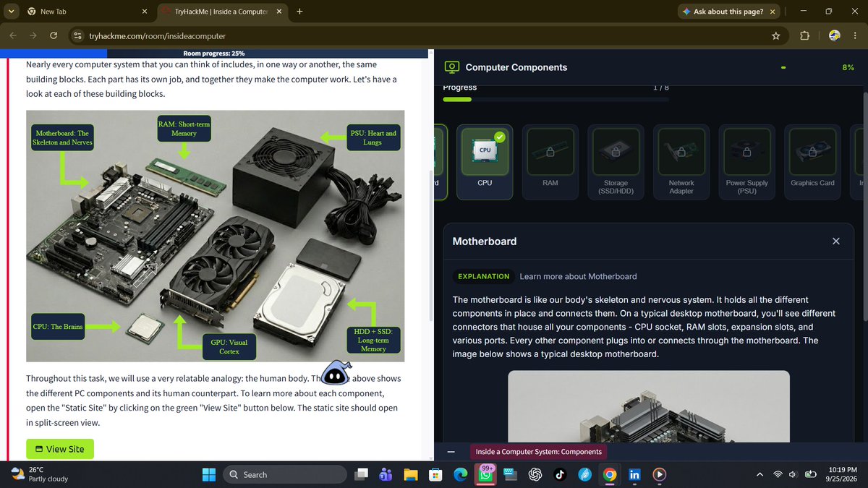Open Google Chrome from the taskbar

click(610, 474)
